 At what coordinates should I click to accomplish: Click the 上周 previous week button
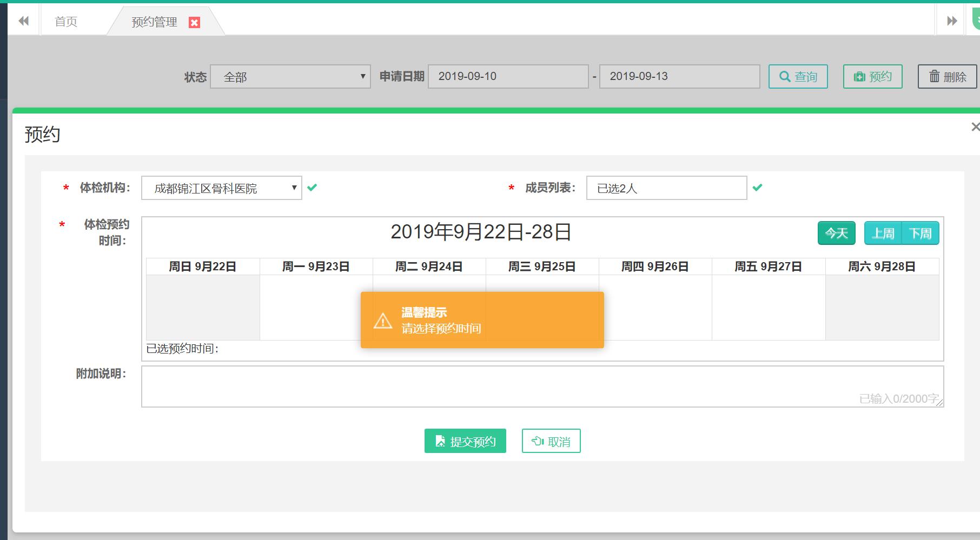tap(883, 233)
